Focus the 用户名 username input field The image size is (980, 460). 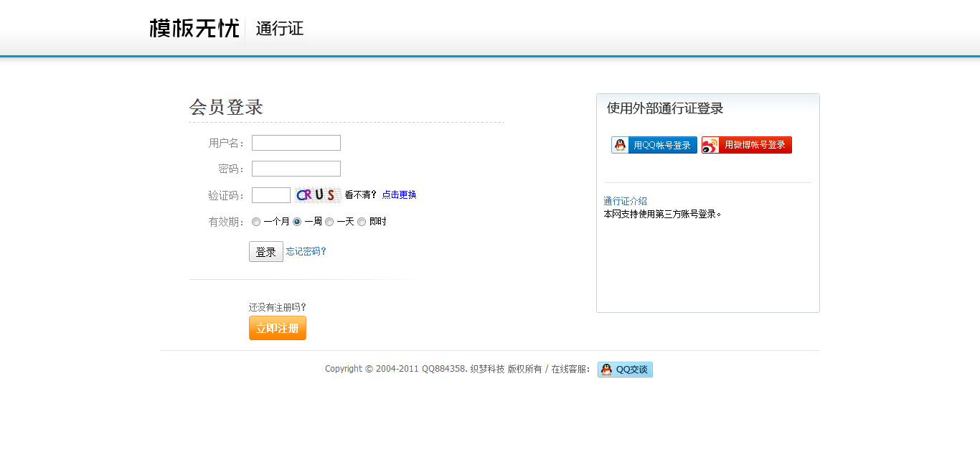point(296,143)
